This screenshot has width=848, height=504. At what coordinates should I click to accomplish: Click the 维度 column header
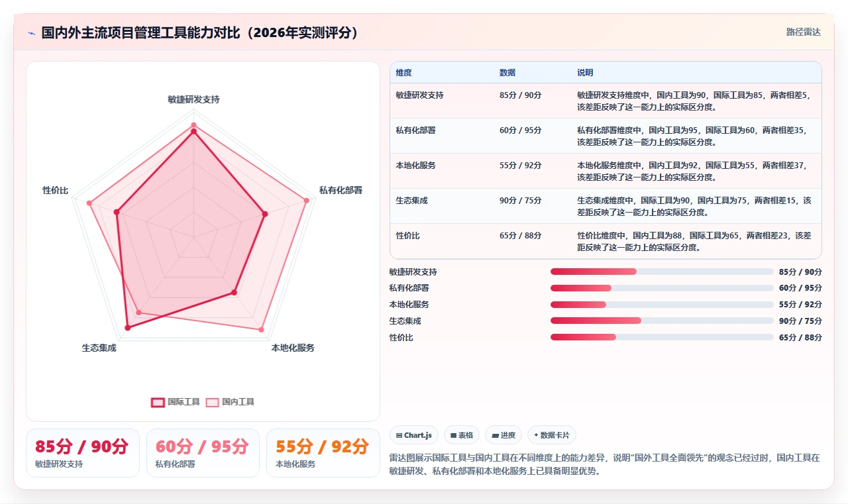click(x=404, y=72)
